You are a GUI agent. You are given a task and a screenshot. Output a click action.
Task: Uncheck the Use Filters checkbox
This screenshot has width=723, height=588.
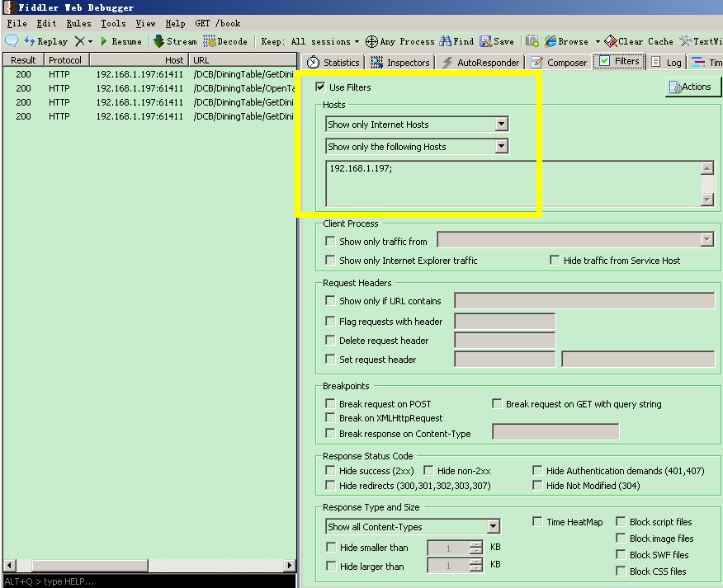point(320,87)
